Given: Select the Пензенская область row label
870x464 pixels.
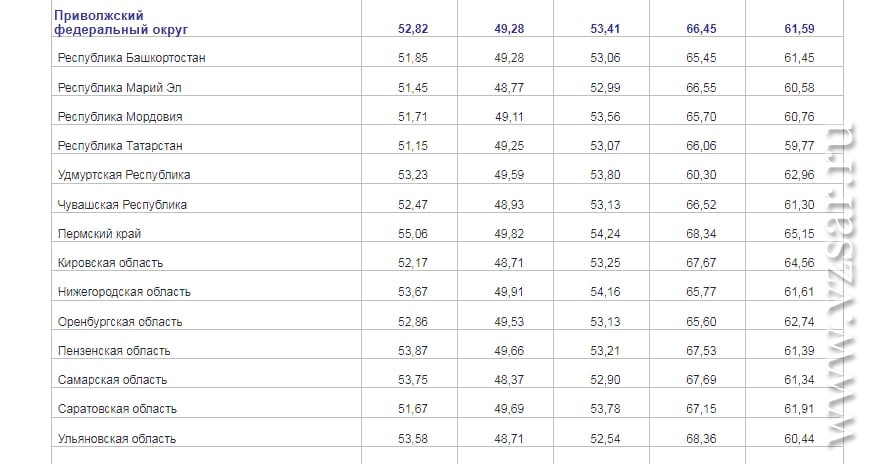Looking at the screenshot, I should coord(114,351).
